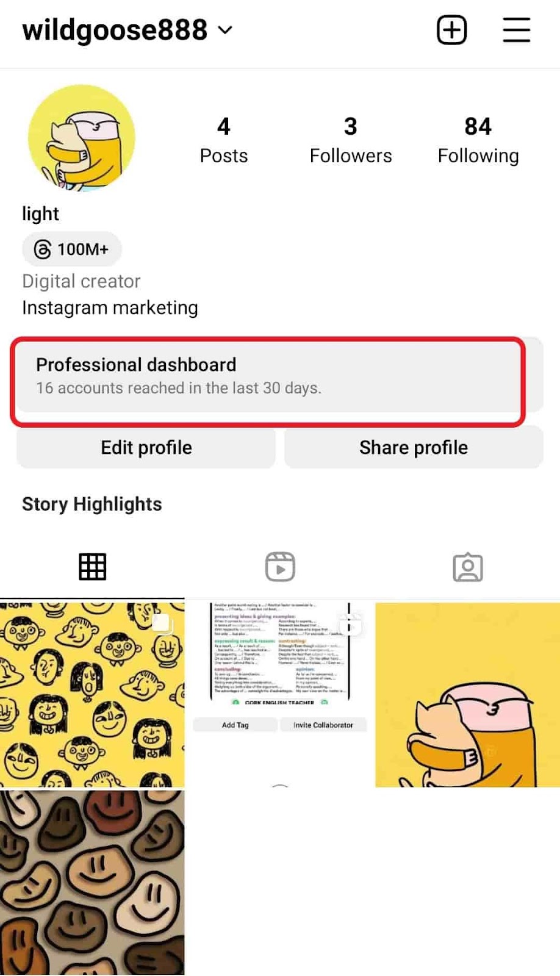Tap the wildgoose888 username
560x976 pixels.
[x=115, y=30]
